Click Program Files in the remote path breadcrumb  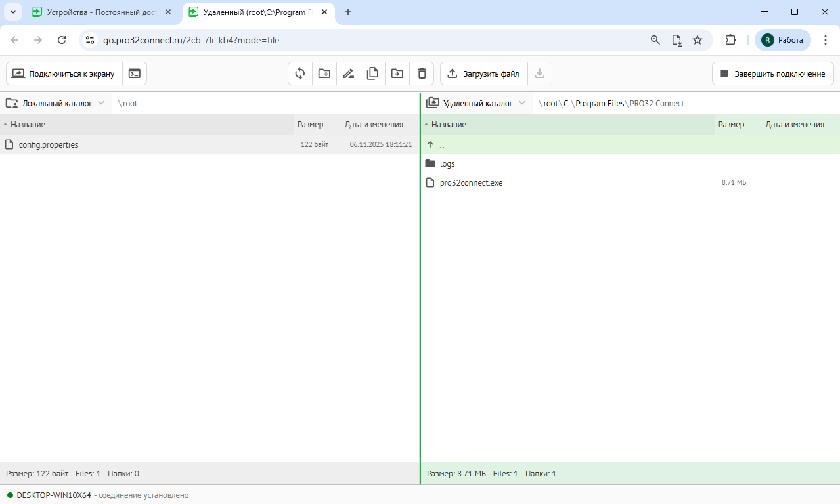tap(600, 103)
